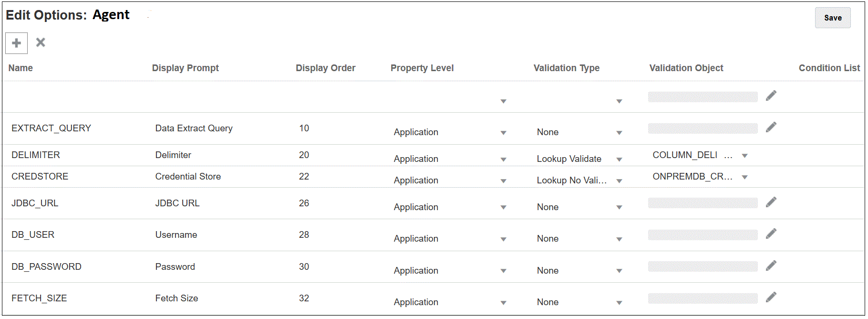Click the delete row X icon
This screenshot has height=319, width=868.
(41, 43)
